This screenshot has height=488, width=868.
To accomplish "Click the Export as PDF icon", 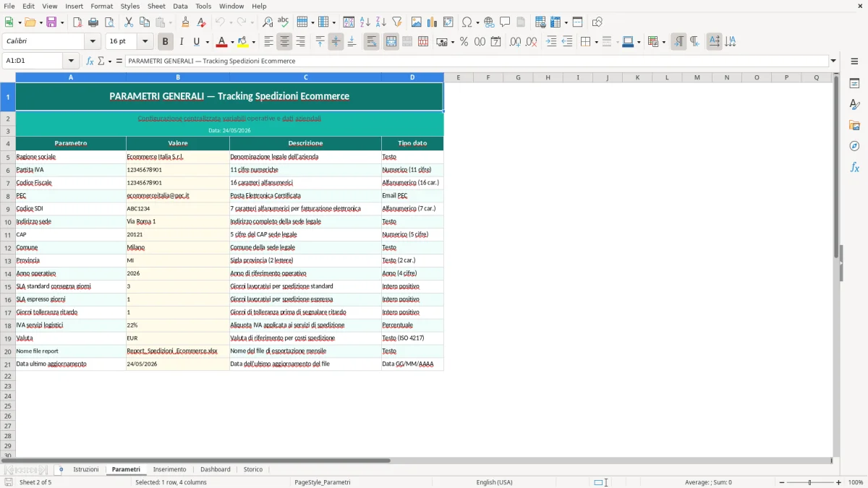I will click(77, 22).
